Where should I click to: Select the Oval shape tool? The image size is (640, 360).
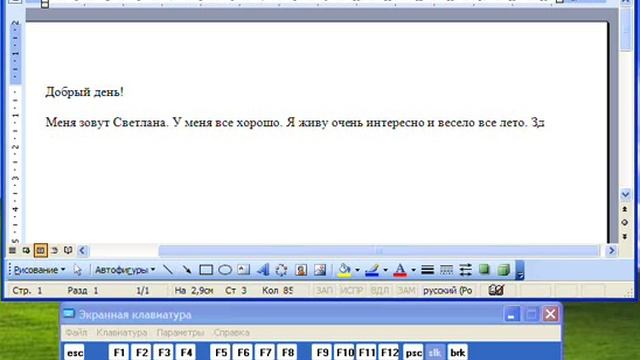[225, 270]
